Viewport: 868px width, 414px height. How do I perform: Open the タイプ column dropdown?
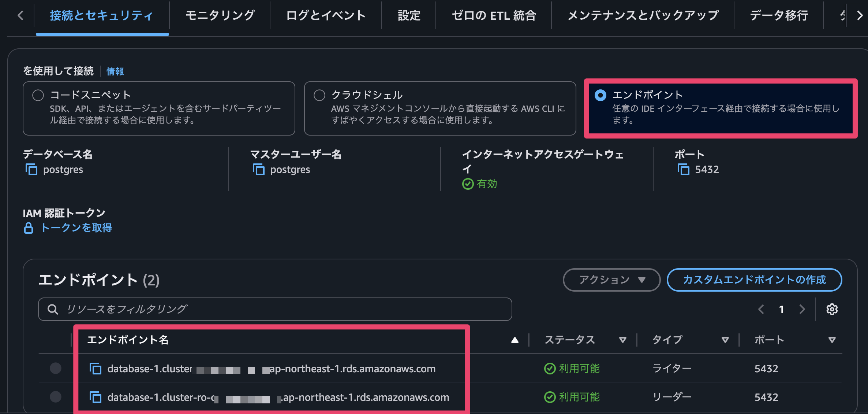pyautogui.click(x=725, y=340)
